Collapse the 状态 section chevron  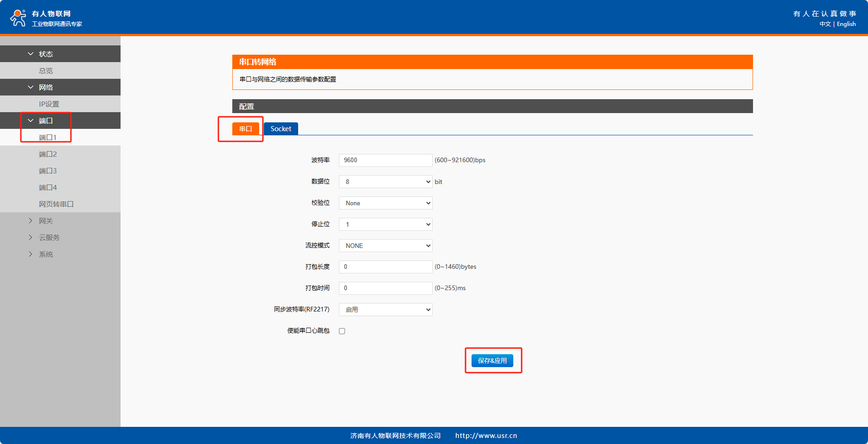[x=31, y=54]
